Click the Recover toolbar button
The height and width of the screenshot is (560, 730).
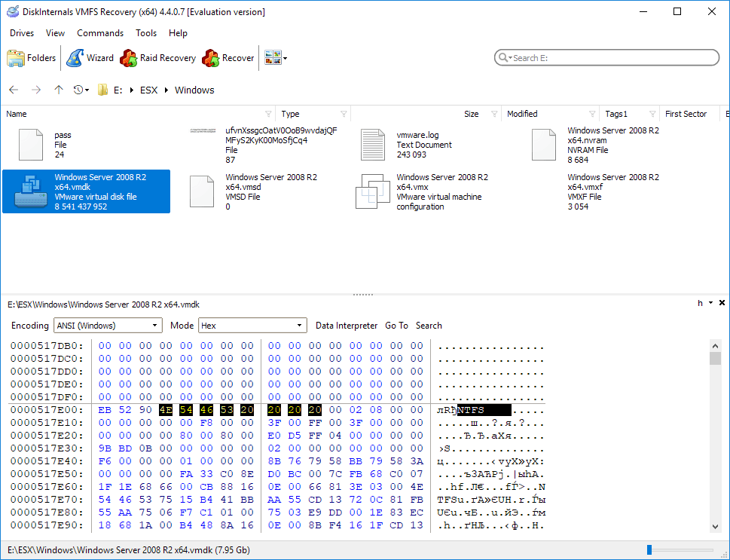tap(228, 58)
